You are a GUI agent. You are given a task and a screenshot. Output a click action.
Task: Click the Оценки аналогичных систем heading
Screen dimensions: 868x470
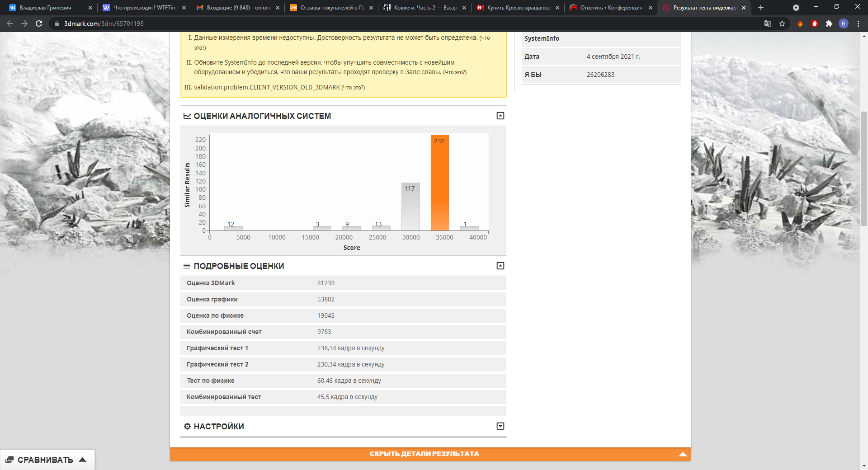tap(262, 116)
